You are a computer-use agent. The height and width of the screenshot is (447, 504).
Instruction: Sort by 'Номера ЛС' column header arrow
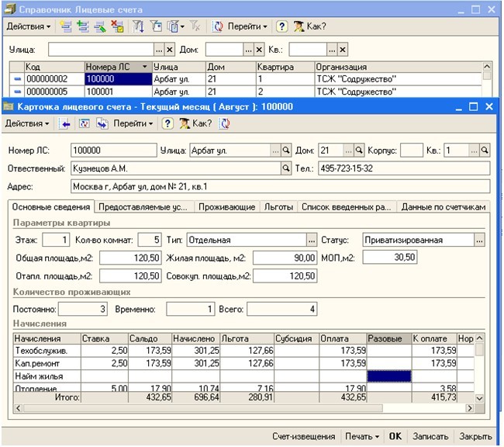click(145, 67)
